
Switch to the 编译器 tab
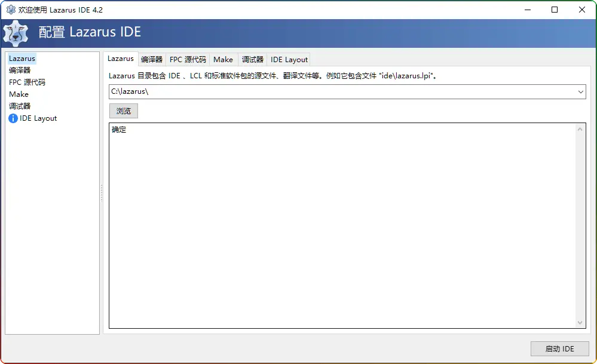click(152, 59)
